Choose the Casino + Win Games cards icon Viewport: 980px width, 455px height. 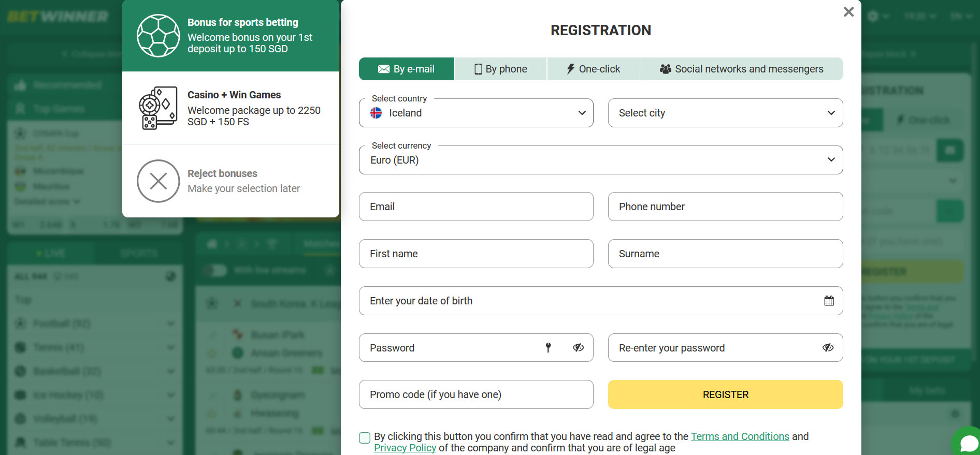pyautogui.click(x=158, y=108)
